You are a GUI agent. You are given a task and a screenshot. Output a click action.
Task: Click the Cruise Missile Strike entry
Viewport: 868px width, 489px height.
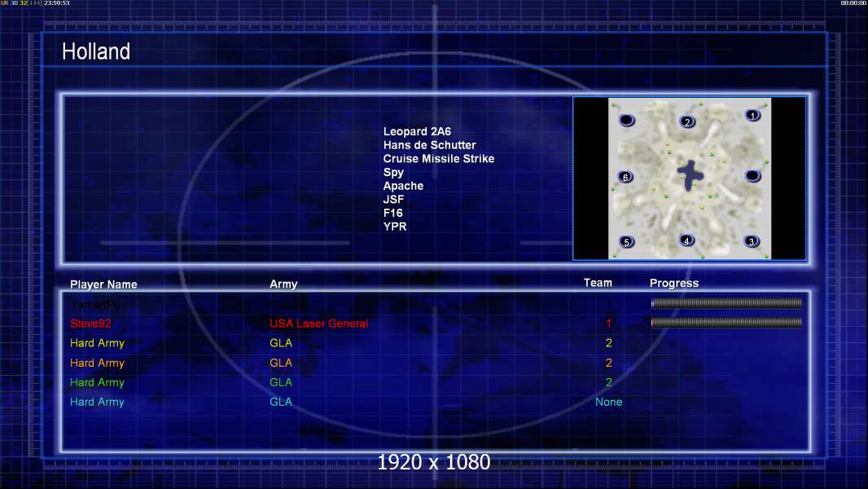pos(438,159)
